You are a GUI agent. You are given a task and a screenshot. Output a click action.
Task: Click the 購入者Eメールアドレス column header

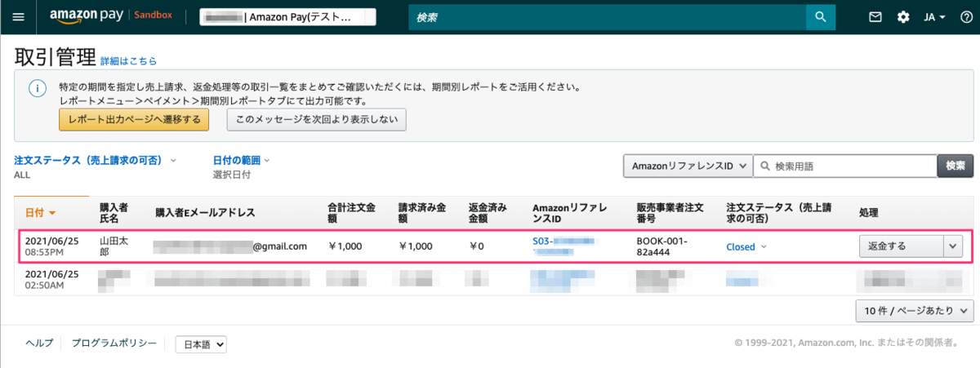205,213
